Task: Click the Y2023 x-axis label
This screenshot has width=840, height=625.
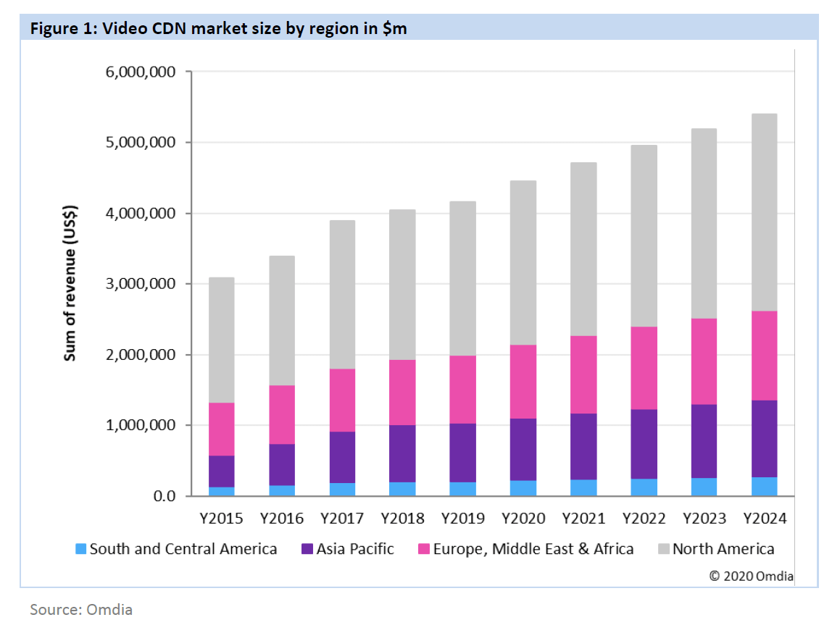Action: (x=704, y=519)
